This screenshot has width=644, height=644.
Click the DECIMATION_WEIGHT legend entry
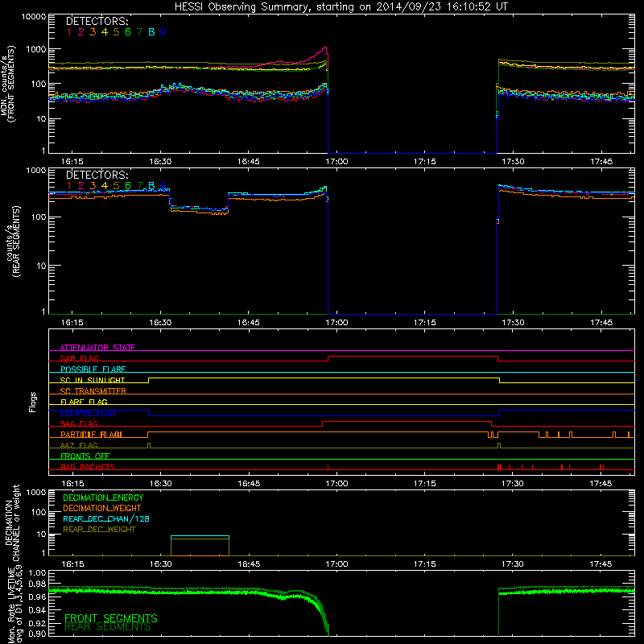(102, 509)
